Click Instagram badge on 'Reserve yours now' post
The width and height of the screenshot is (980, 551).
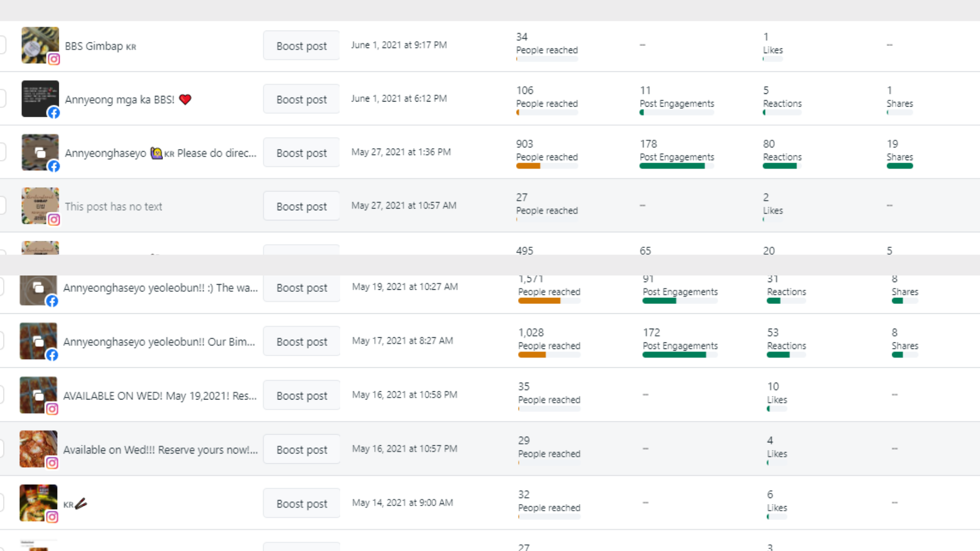coord(52,463)
